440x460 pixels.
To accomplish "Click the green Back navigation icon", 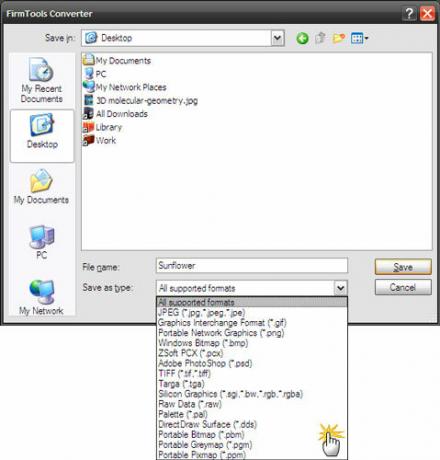I will [x=302, y=38].
